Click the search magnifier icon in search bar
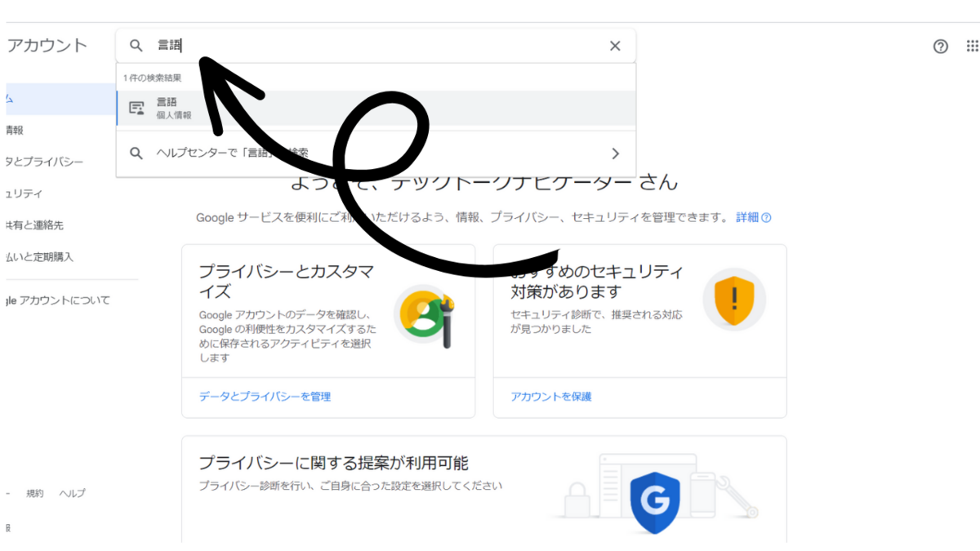Image resolution: width=980 pixels, height=551 pixels. pyautogui.click(x=136, y=46)
